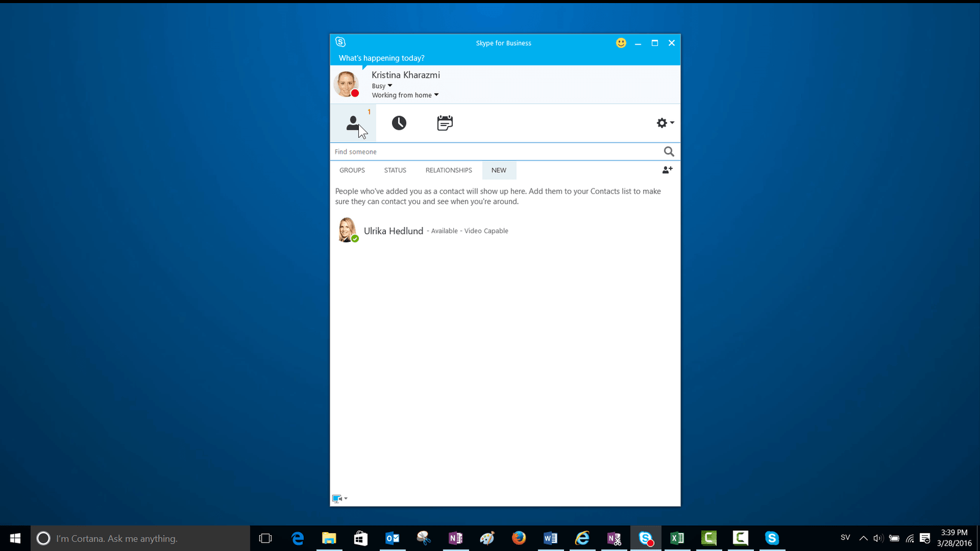Click the search magnifier icon
This screenshot has width=980, height=551.
click(x=668, y=152)
